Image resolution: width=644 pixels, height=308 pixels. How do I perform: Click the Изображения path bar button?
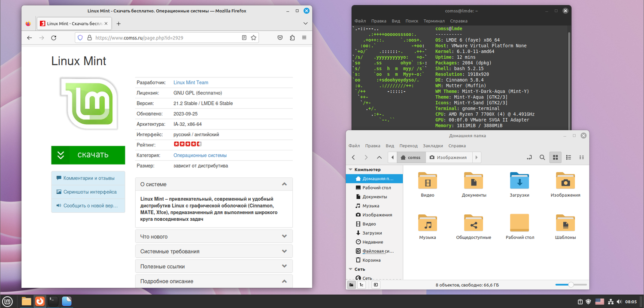(x=448, y=157)
